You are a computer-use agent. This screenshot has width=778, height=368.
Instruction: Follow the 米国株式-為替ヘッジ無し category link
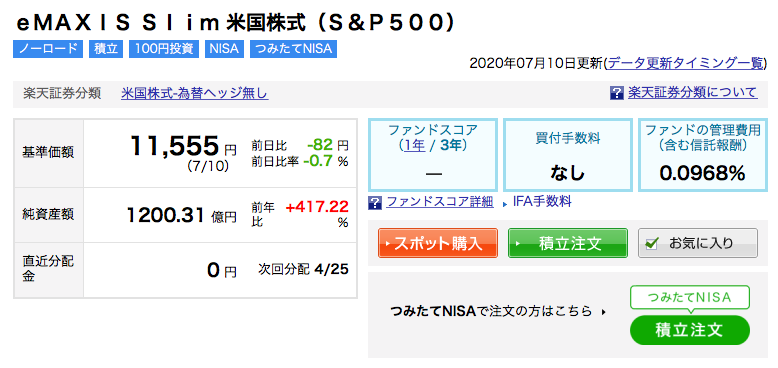(194, 93)
